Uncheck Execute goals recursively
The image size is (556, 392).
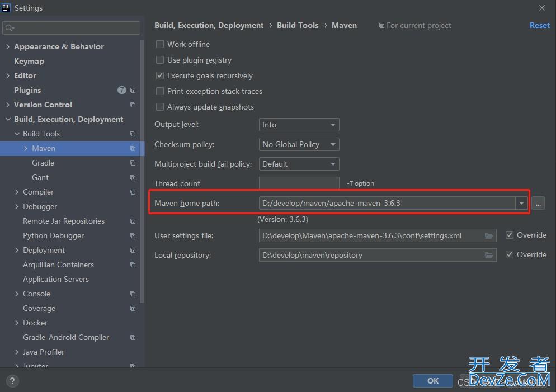tap(160, 75)
